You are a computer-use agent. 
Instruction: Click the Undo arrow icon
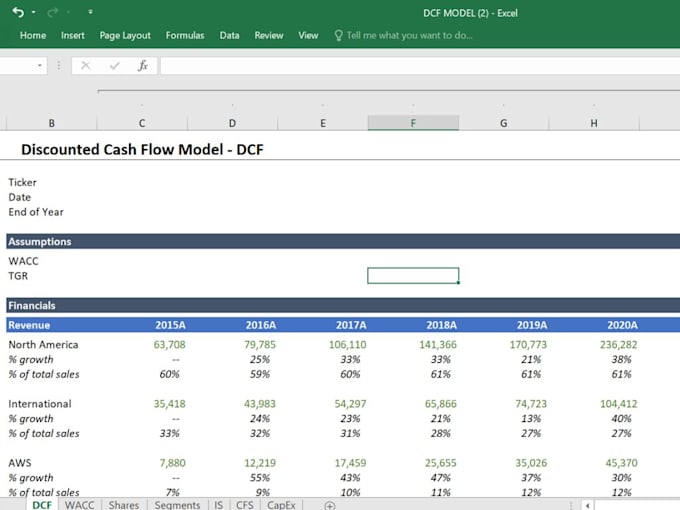tap(17, 12)
